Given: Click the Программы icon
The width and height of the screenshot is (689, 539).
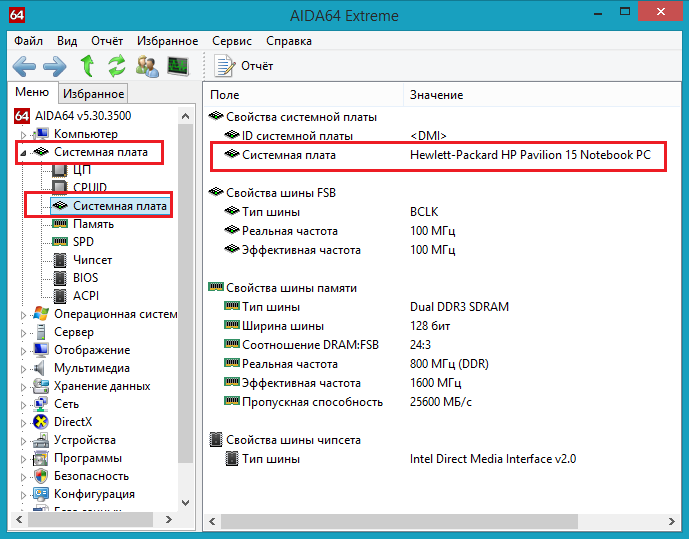Looking at the screenshot, I should pos(41,458).
